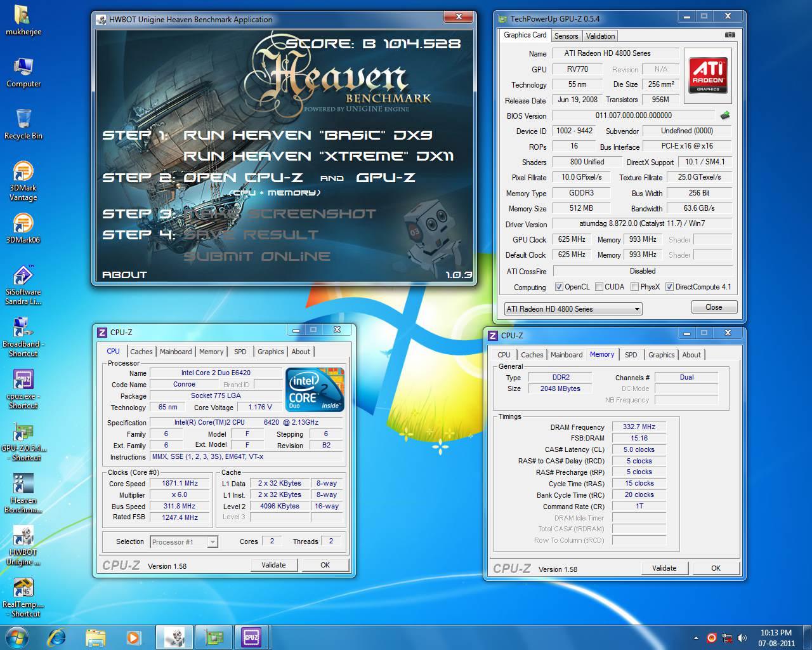Viewport: 812px width, 650px height.
Task: Click the GPU-Z BIOS save chip icon
Action: [x=725, y=116]
